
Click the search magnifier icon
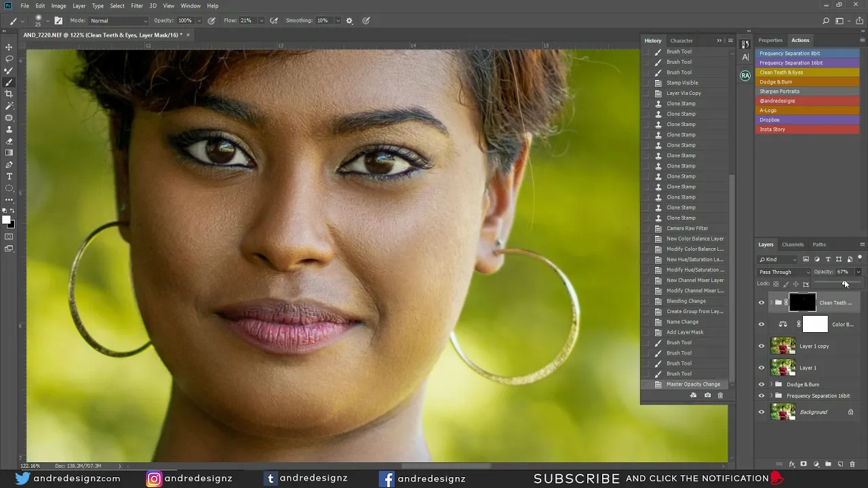tap(825, 21)
